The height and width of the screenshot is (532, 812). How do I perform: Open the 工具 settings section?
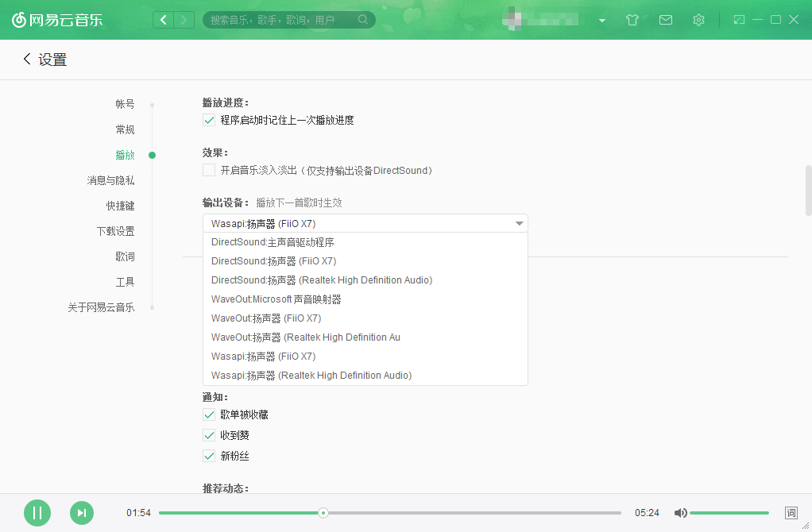coord(125,282)
